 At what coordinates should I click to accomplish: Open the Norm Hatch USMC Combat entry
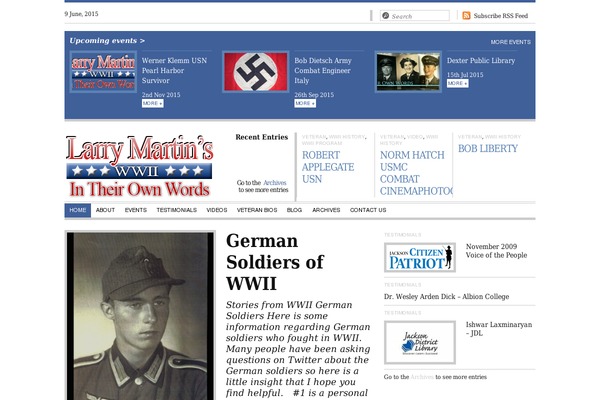(416, 173)
